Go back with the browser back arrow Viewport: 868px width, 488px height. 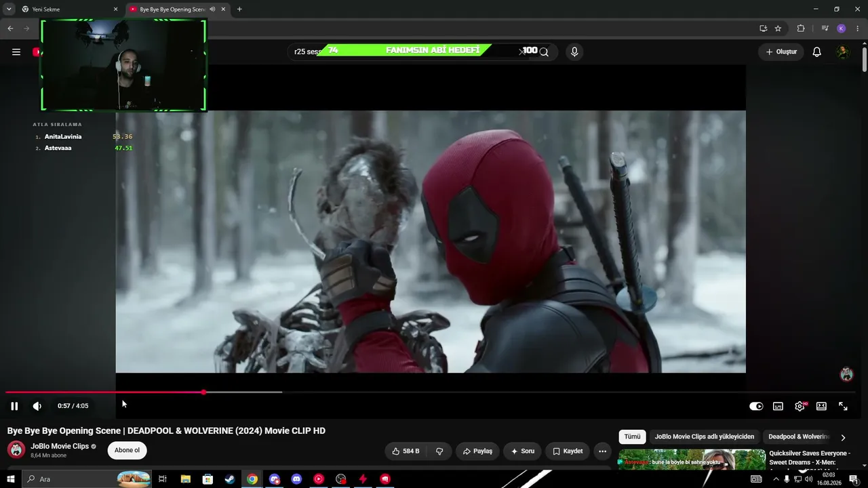10,28
